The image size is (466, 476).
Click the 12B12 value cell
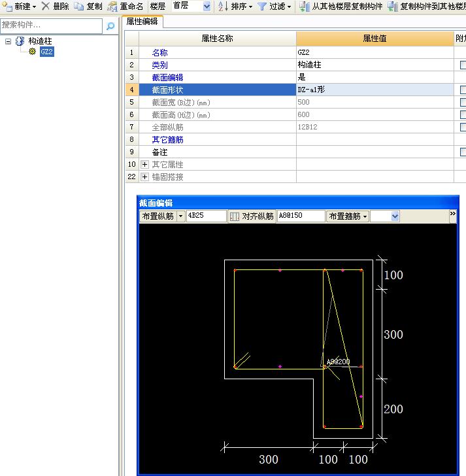pyautogui.click(x=374, y=127)
